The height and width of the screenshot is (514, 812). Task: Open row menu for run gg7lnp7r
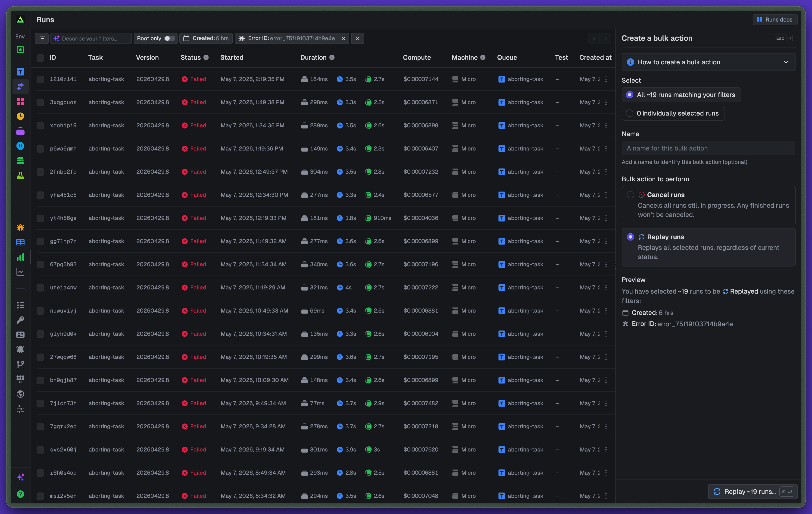[x=606, y=241]
